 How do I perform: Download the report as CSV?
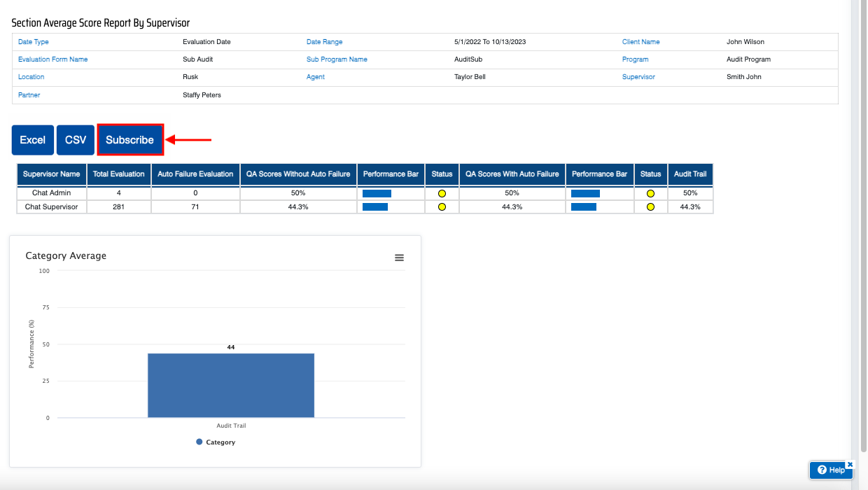click(x=76, y=140)
